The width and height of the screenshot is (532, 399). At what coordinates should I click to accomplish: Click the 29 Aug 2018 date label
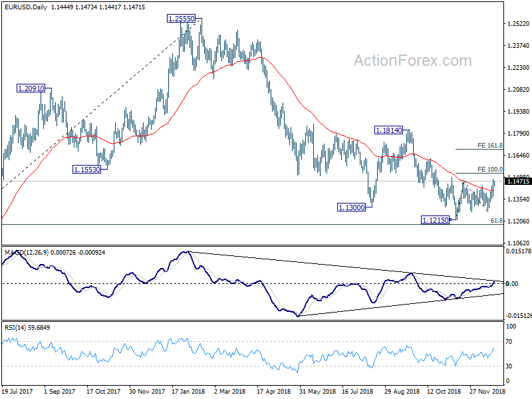pos(402,391)
